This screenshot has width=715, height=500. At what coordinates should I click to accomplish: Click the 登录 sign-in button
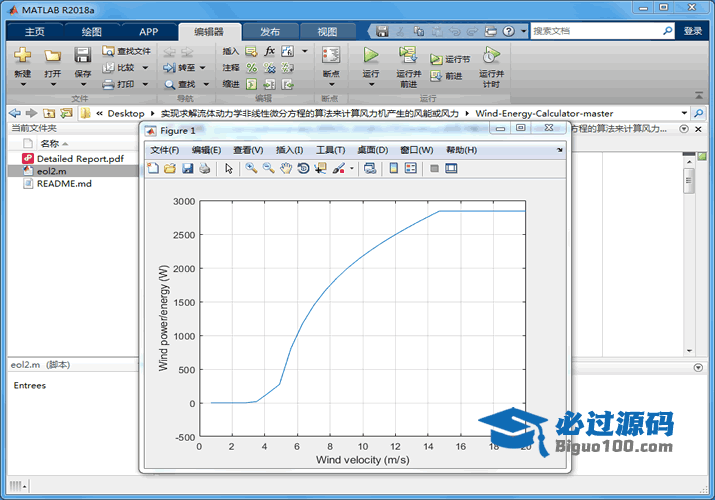click(x=693, y=31)
